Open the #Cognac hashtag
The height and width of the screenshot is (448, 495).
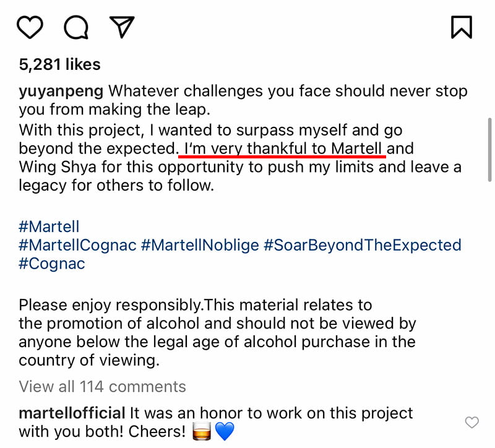pyautogui.click(x=52, y=264)
